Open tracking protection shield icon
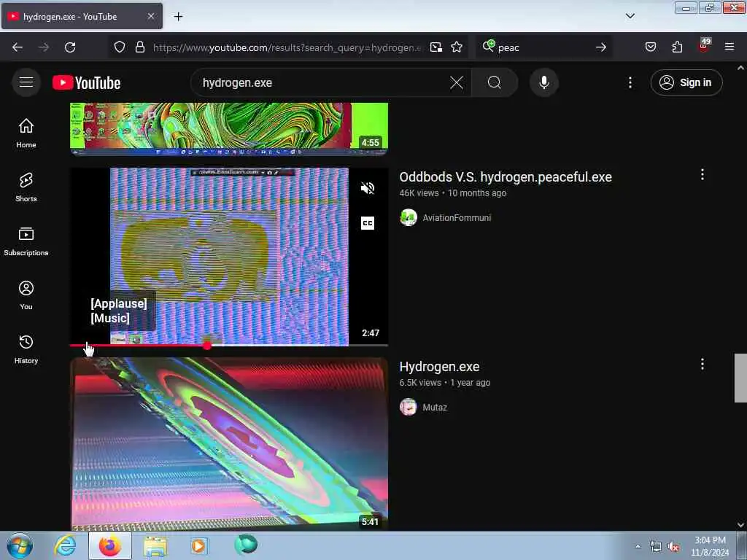Viewport: 747px width, 560px height. coord(120,47)
